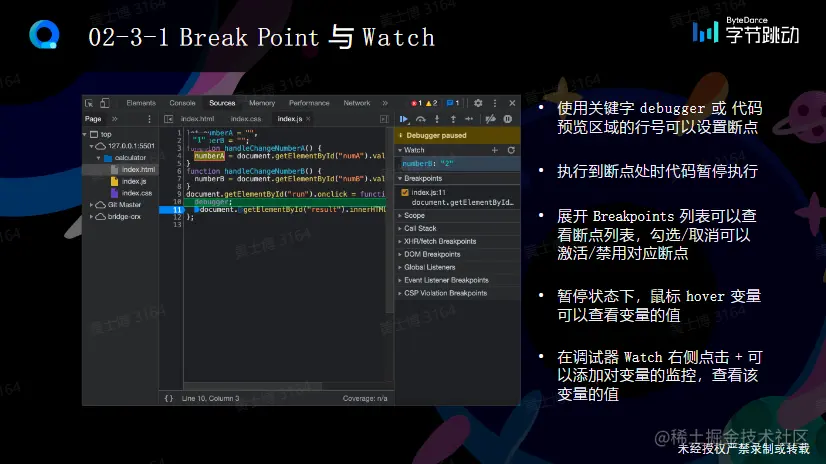Select the Sources panel tab
826x464 pixels.
coord(222,103)
